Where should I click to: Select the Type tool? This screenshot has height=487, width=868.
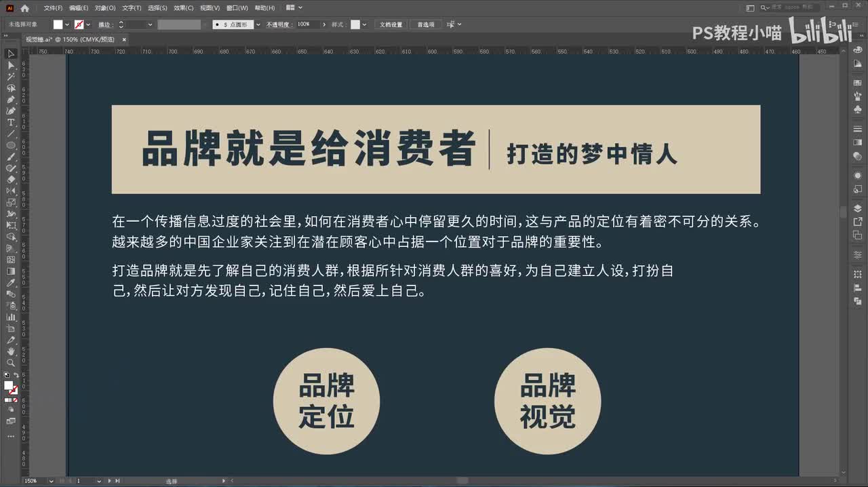click(x=11, y=123)
